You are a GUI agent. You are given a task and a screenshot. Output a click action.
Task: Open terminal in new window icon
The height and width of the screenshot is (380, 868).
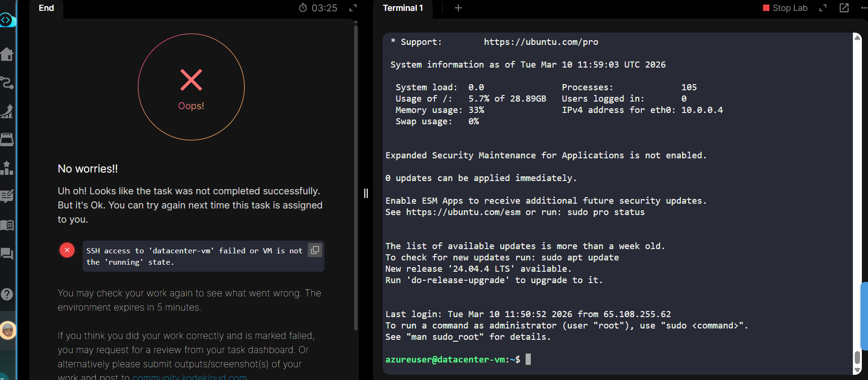coord(844,8)
